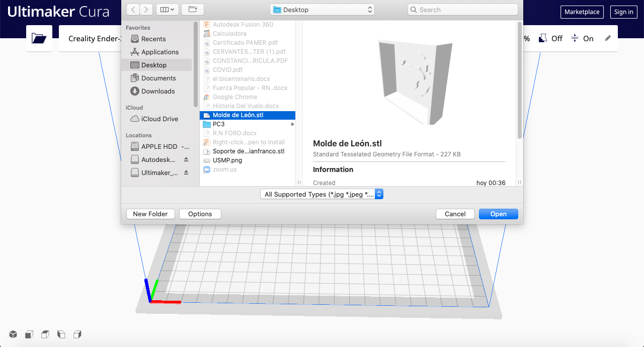Image resolution: width=644 pixels, height=347 pixels.
Task: Switch to left side view cube
Action: click(x=61, y=334)
